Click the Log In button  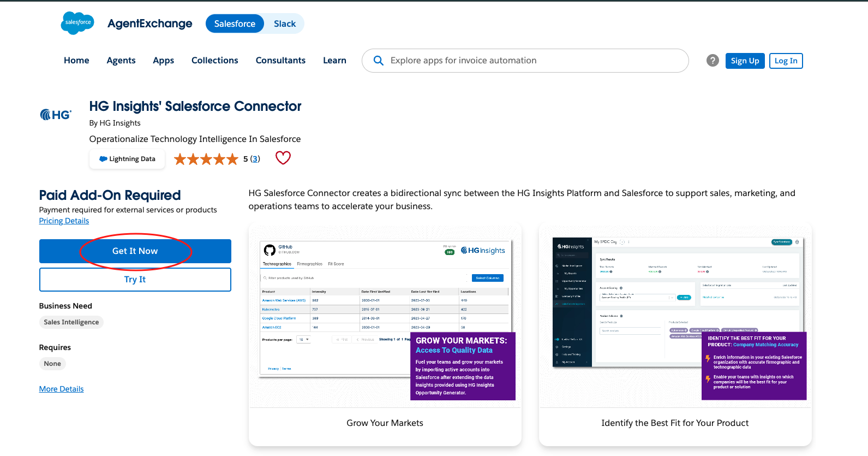(786, 61)
